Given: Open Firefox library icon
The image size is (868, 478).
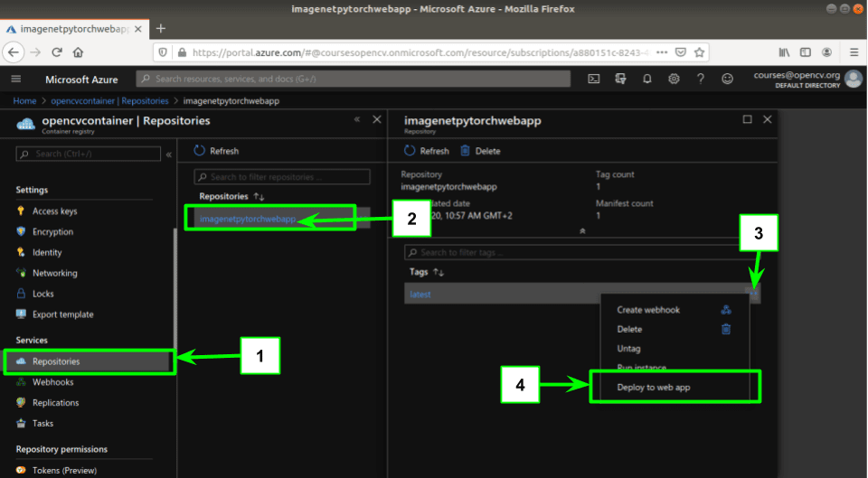Looking at the screenshot, I should click(785, 52).
